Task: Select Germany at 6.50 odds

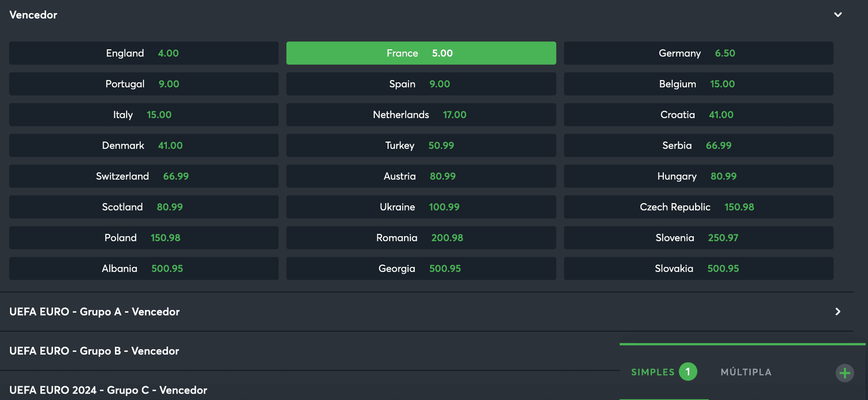Action: 698,53
